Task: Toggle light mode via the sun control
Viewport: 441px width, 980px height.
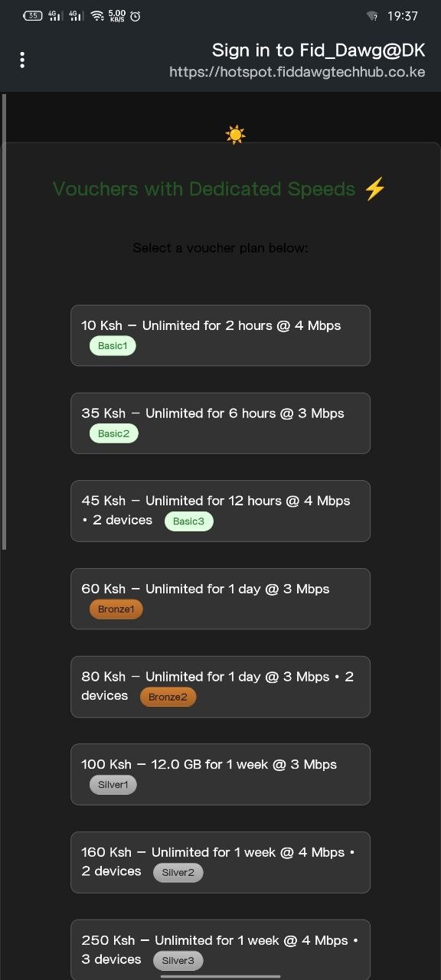Action: [235, 133]
